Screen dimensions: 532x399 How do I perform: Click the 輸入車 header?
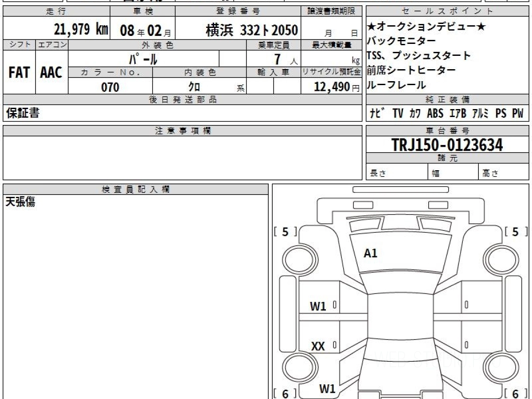(x=274, y=73)
